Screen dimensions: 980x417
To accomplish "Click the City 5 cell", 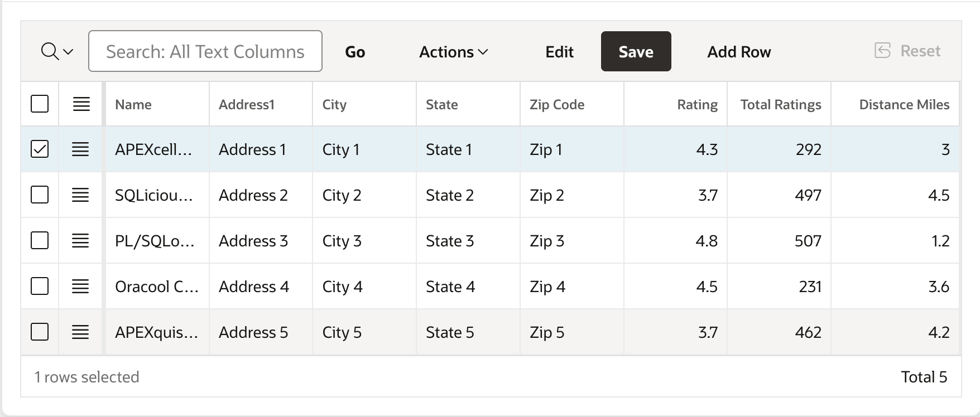I will point(364,332).
